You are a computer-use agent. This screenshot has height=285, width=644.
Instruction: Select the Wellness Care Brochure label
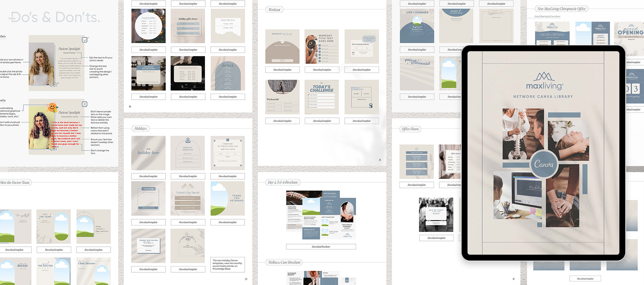tap(284, 262)
